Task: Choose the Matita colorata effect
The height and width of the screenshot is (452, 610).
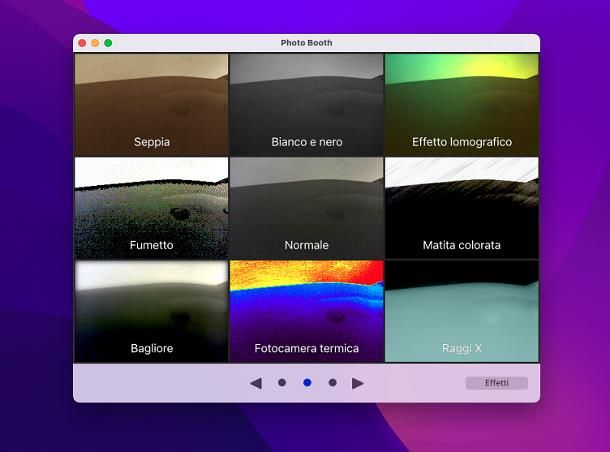Action: [462, 208]
